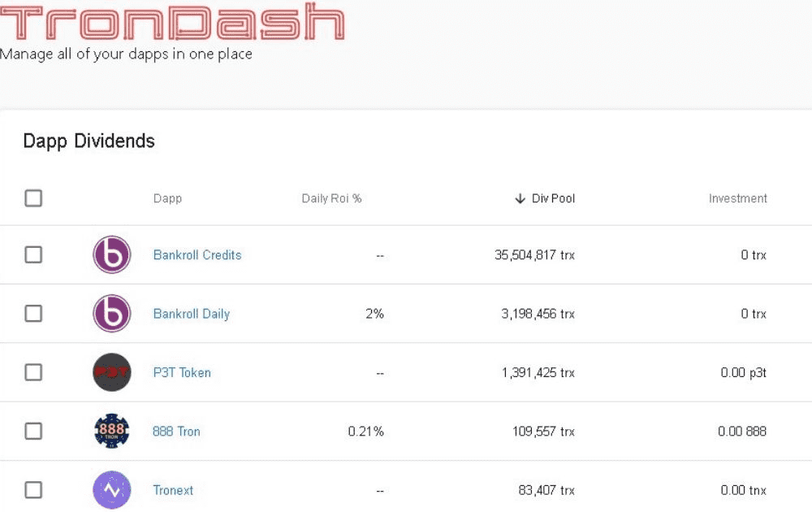Sort by the Investment column header

(x=737, y=197)
